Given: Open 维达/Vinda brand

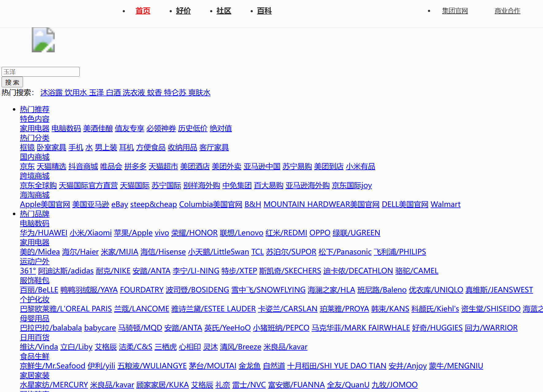Looking at the screenshot, I should 39,347.
